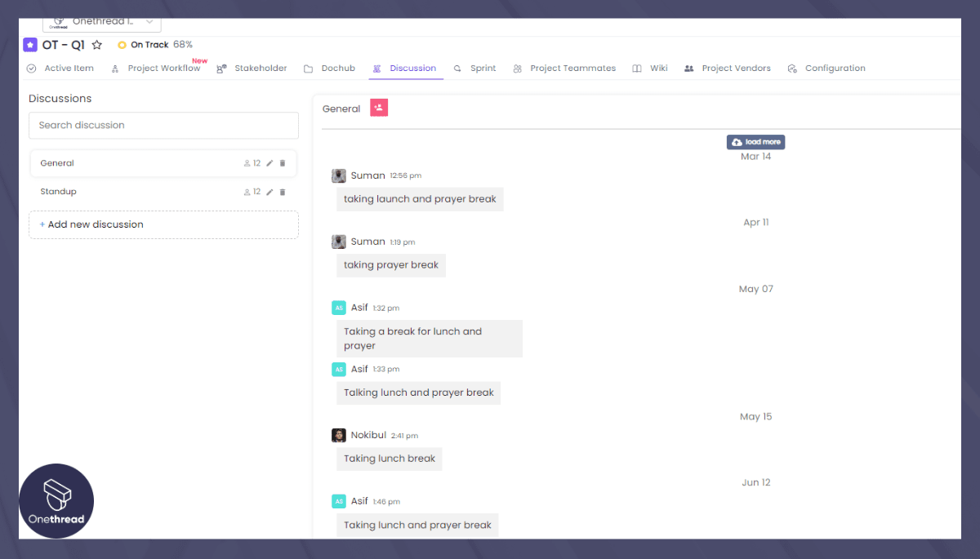The height and width of the screenshot is (559, 980).
Task: Select the Wiki book icon
Action: [639, 68]
